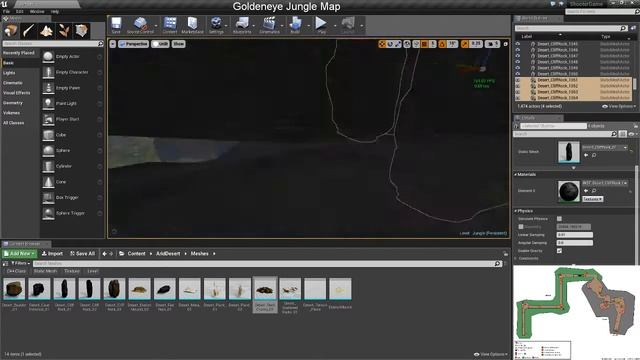Toggle grid snapping in viewport toolbar
640x360 pixels.
click(x=424, y=44)
